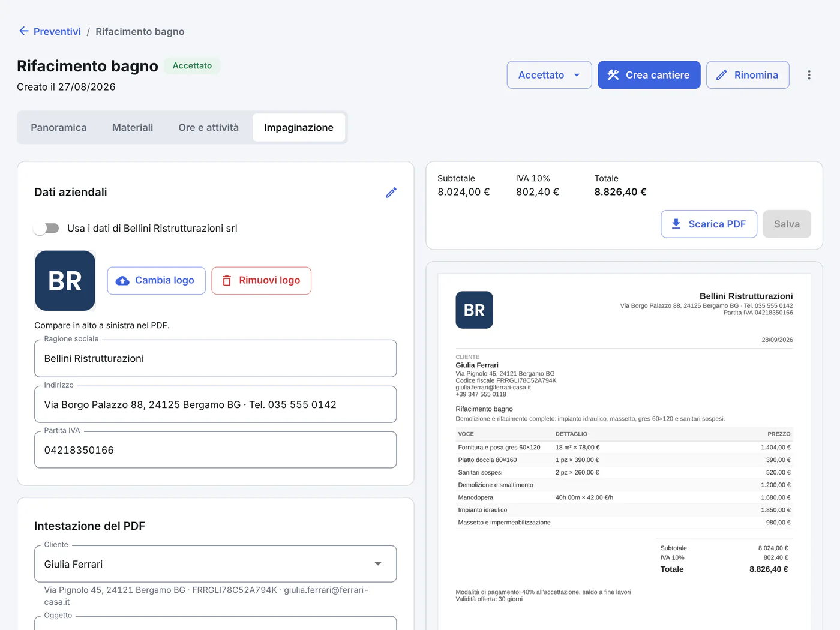
Task: Click the 'Fornitura e posa gres 60×120' row
Action: point(624,448)
